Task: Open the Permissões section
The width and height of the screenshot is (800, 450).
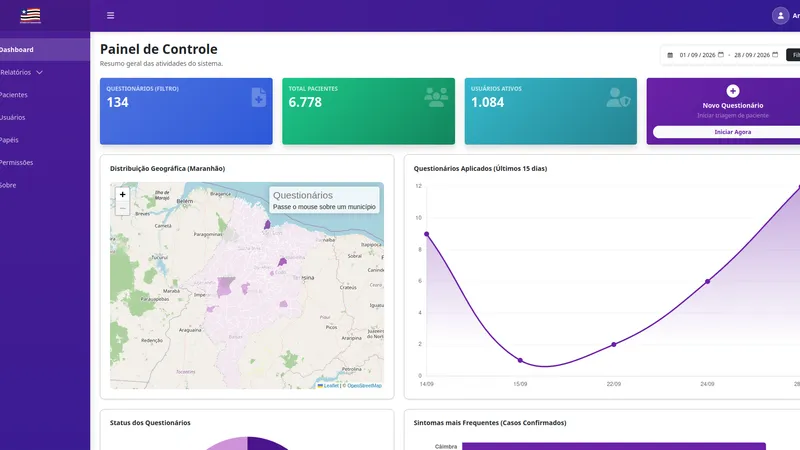Action: coord(45,162)
